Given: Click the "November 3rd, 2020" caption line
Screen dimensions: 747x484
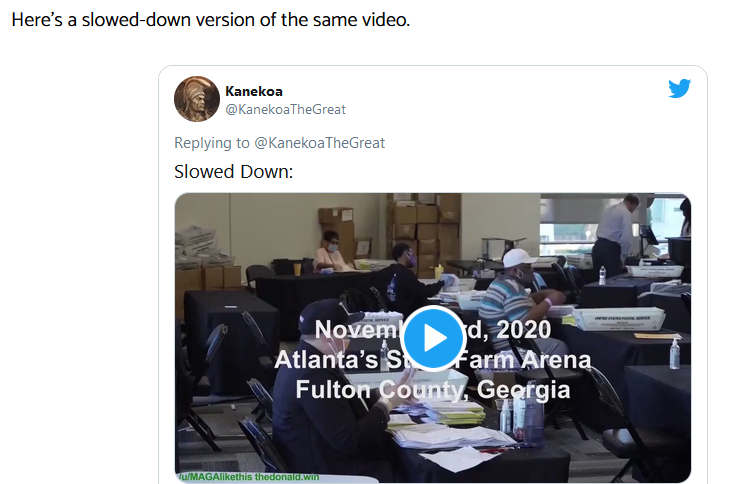Looking at the screenshot, I should pos(433,330).
